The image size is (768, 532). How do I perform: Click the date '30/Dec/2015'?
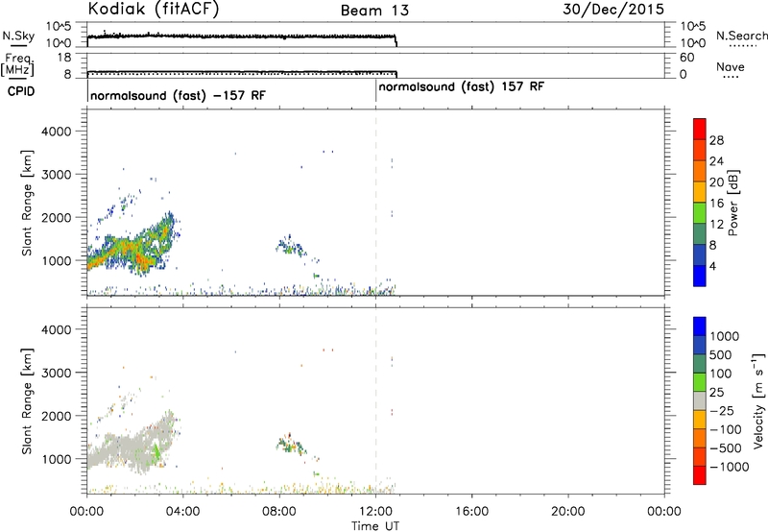[613, 10]
